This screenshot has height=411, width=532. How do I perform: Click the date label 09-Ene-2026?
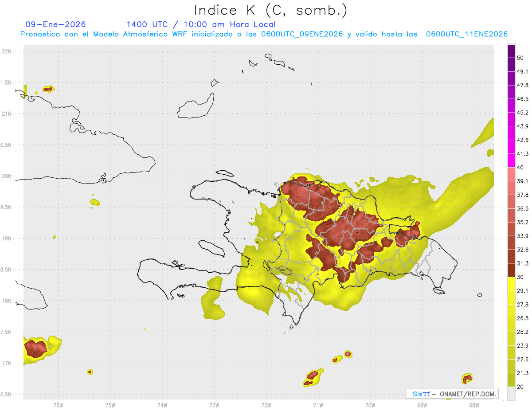(x=55, y=24)
